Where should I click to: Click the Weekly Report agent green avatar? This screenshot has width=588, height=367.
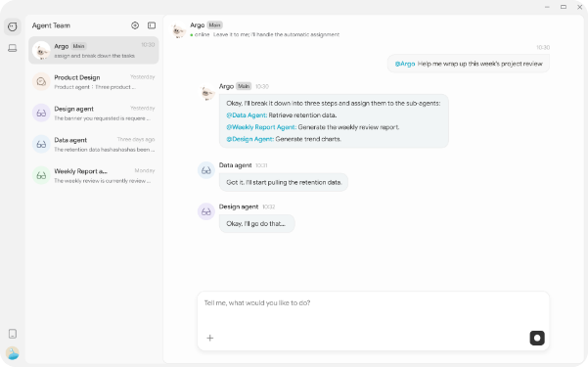(41, 175)
